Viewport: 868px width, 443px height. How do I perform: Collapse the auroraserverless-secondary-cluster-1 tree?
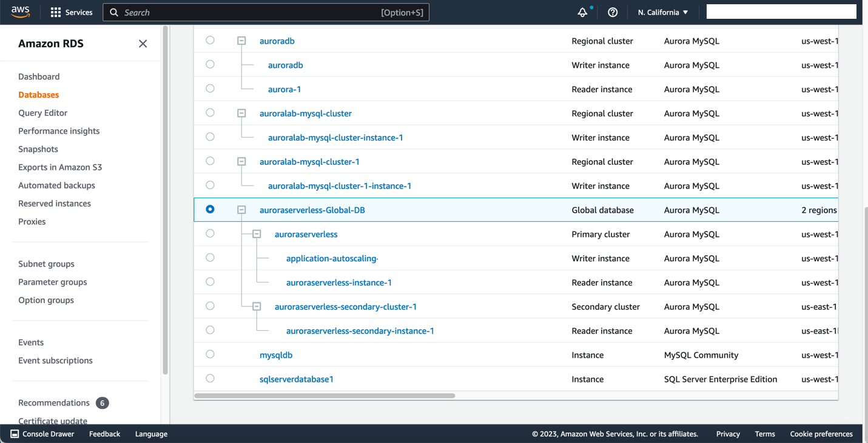(x=257, y=307)
